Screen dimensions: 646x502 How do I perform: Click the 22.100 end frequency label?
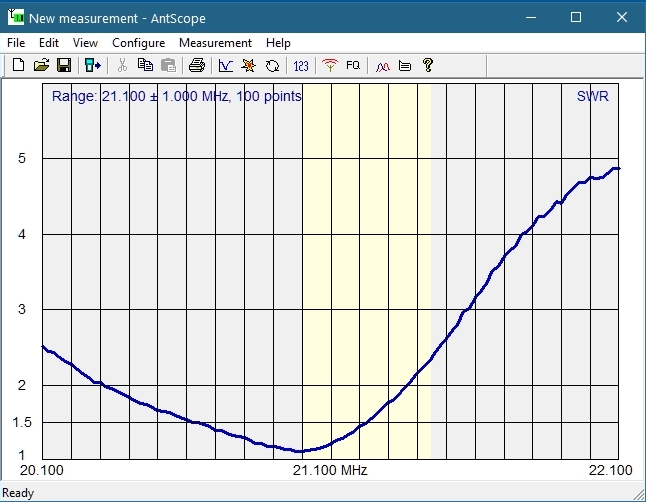coord(610,470)
